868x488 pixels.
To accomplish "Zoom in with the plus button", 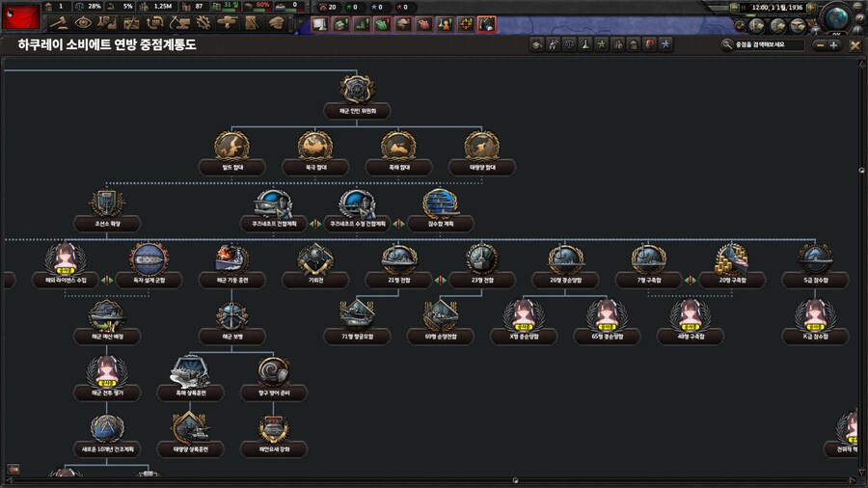I will coord(834,45).
